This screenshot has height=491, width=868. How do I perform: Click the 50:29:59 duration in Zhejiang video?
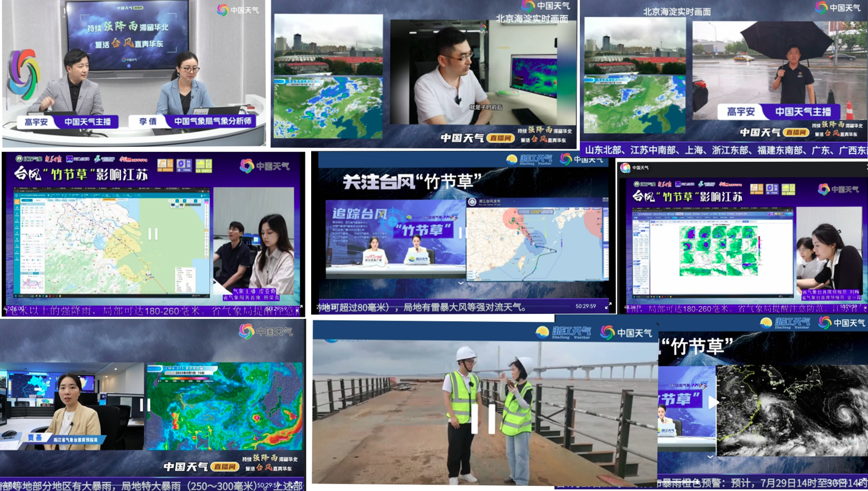[586, 306]
